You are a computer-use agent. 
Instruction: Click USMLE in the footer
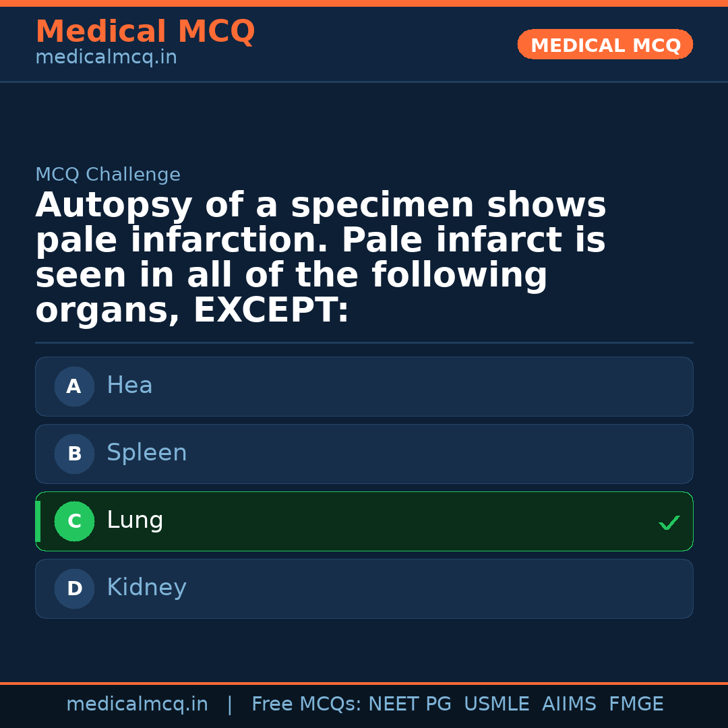pos(496,704)
